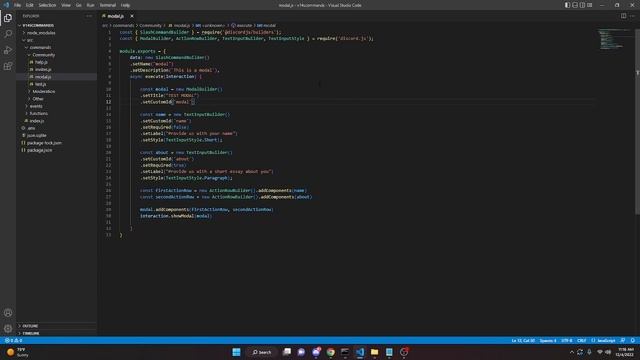Open customize layout icon
This screenshot has width=640, height=360.
[x=589, y=5]
